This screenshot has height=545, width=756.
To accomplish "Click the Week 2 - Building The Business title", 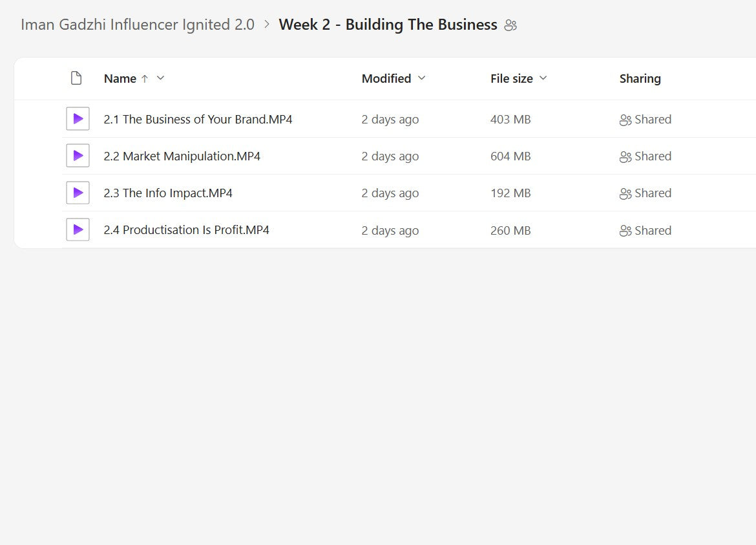I will (x=388, y=25).
